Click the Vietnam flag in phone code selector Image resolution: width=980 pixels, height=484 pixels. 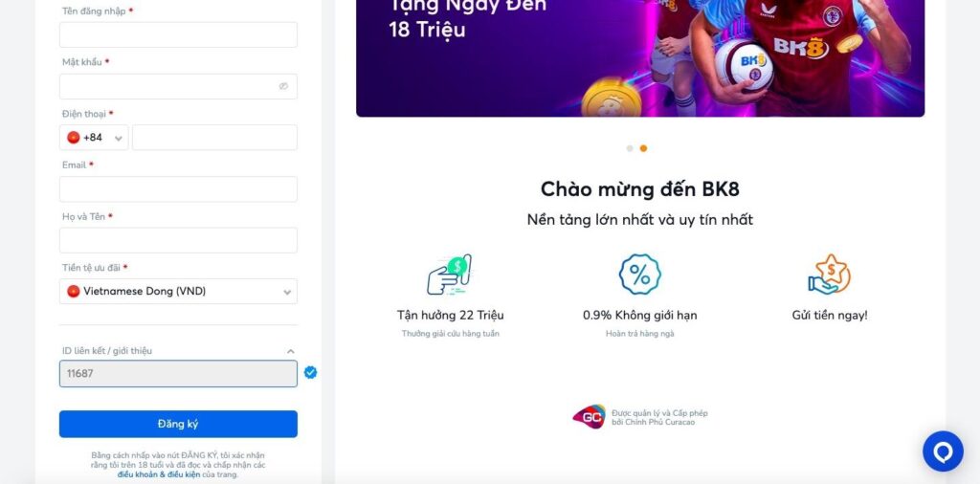tap(74, 138)
